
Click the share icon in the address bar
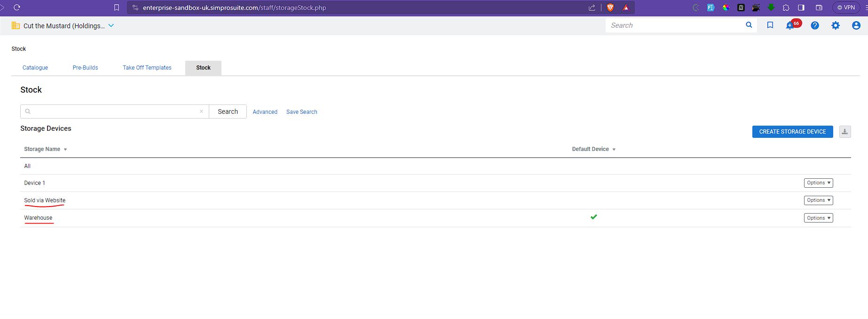[592, 8]
